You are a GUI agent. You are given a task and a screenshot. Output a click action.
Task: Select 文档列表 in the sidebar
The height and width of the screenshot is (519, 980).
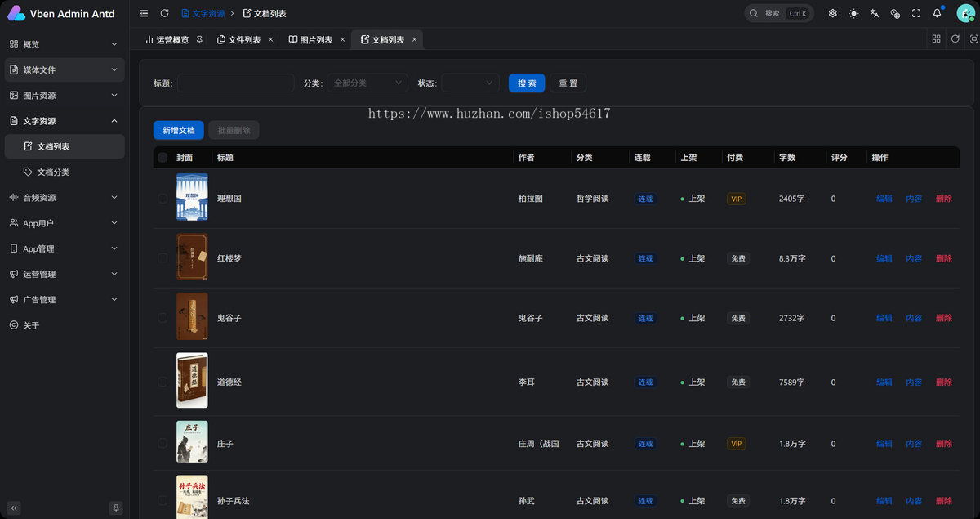(65, 146)
